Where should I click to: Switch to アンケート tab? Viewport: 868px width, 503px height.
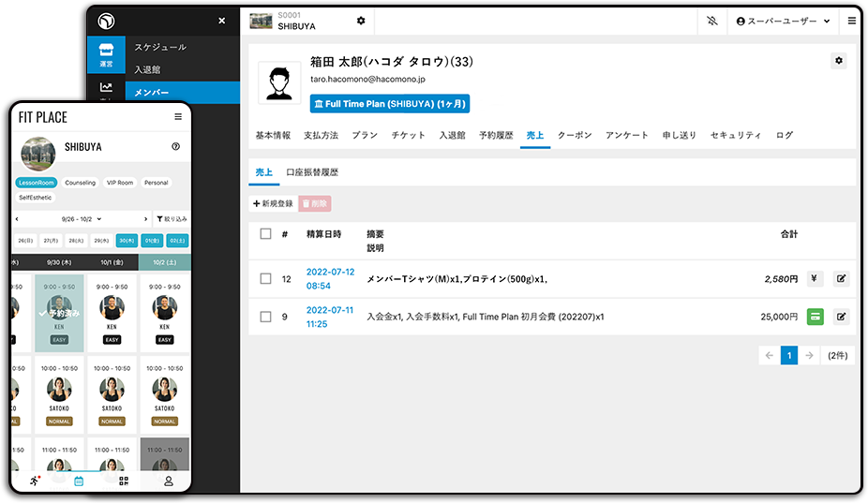(x=627, y=135)
